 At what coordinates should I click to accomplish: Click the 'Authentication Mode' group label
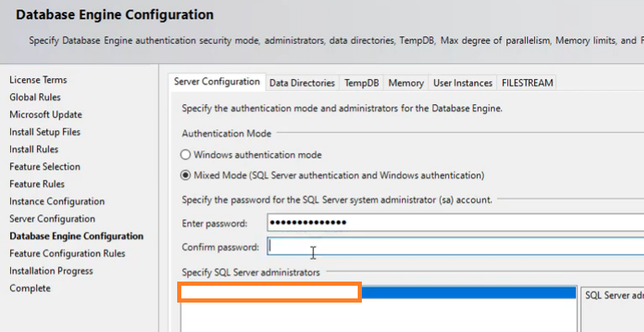coord(227,134)
